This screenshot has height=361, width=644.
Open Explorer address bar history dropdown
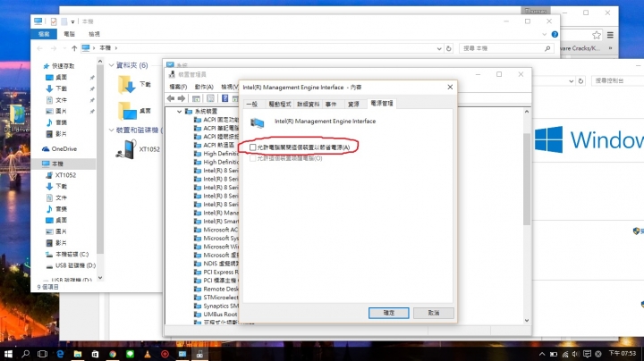(439, 48)
